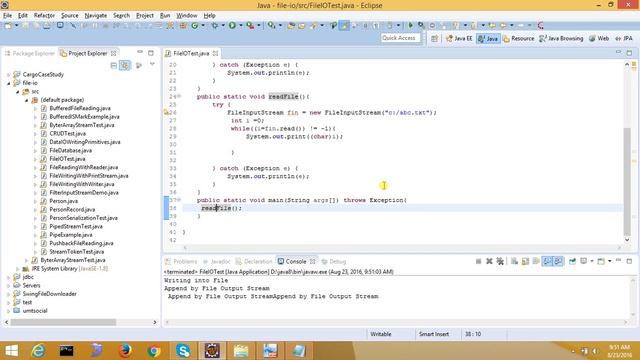This screenshot has height=360, width=640.
Task: Open Chrome from taskbar
Action: click(154, 351)
